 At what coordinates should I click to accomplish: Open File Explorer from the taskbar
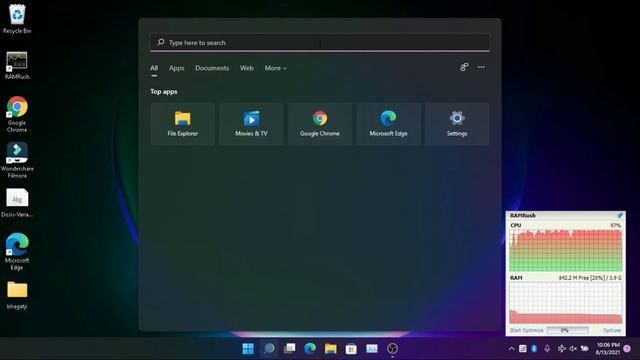point(331,349)
